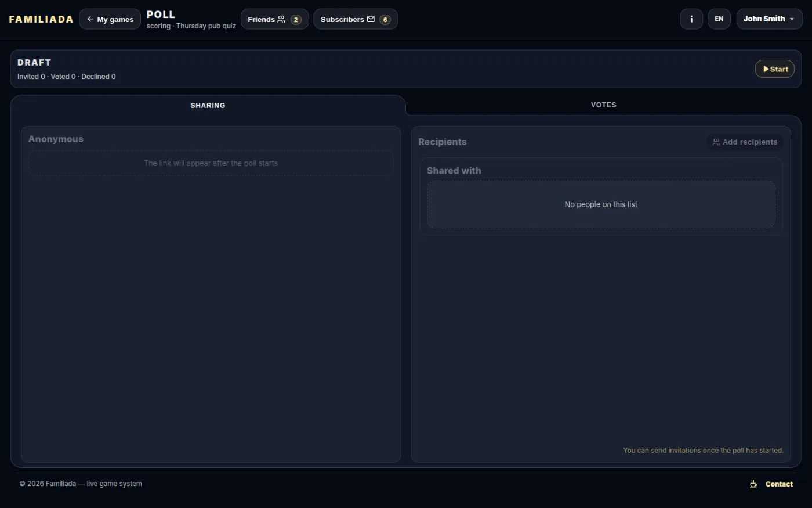Switch to the Sharing tab
Screen dimensions: 812x508
click(x=208, y=105)
